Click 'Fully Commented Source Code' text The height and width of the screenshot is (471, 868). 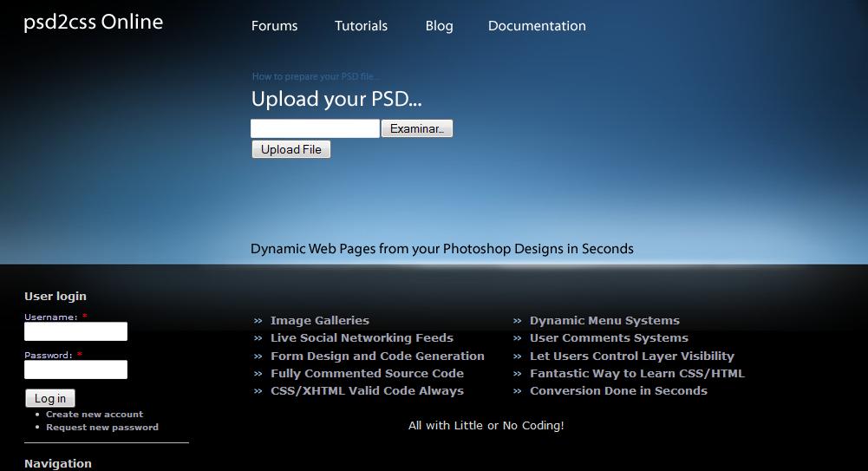(367, 373)
